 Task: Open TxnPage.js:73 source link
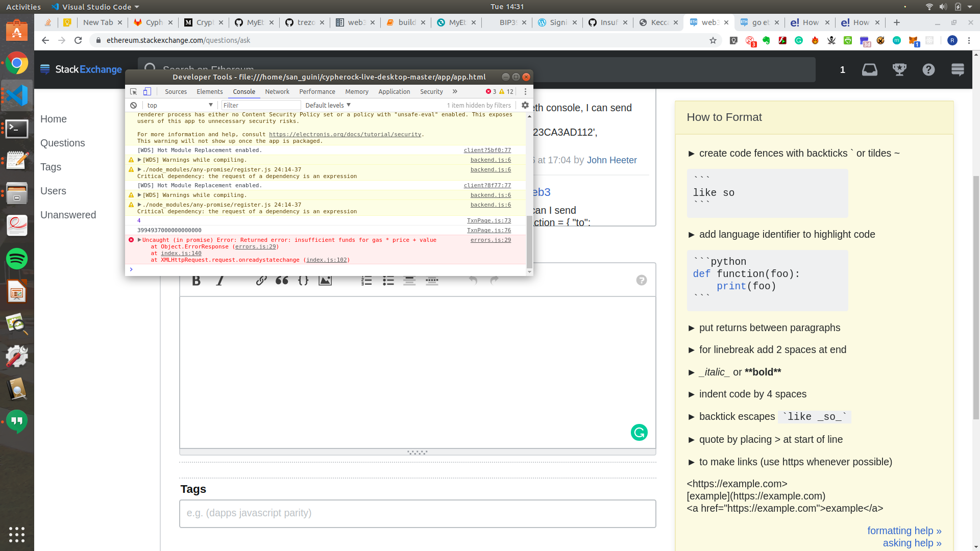(489, 220)
